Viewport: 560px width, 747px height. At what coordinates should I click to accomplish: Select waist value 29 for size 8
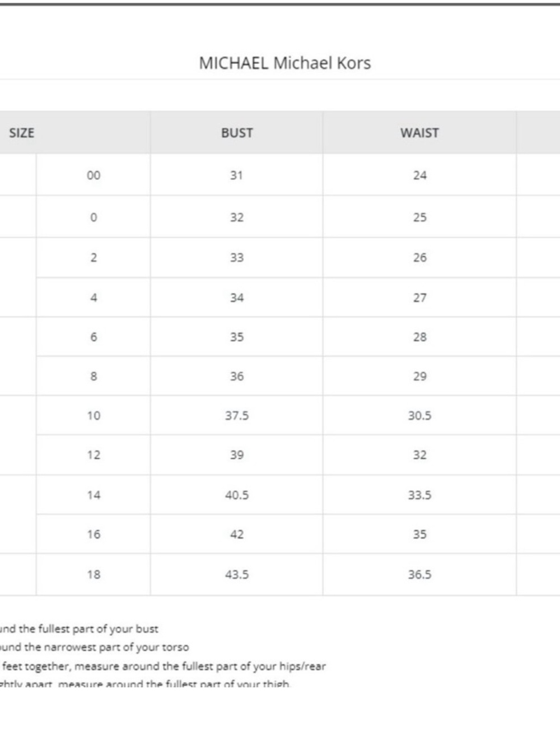419,377
